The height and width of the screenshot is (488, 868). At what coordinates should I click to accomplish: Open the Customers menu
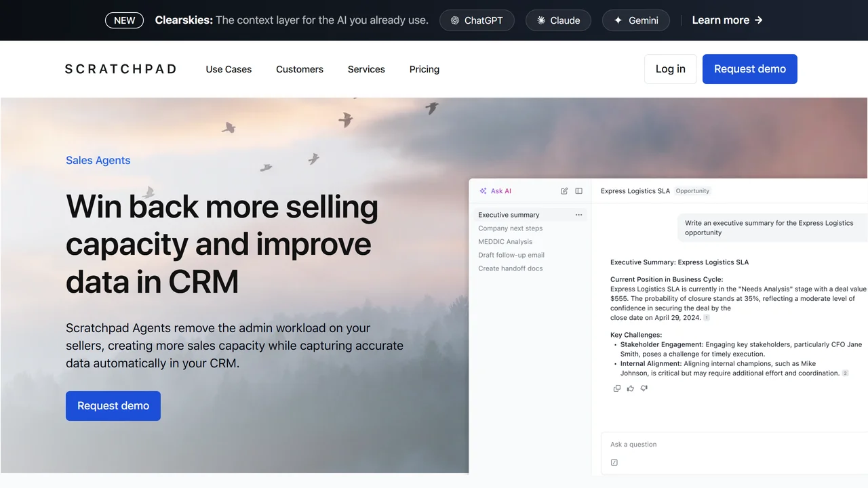tap(300, 69)
